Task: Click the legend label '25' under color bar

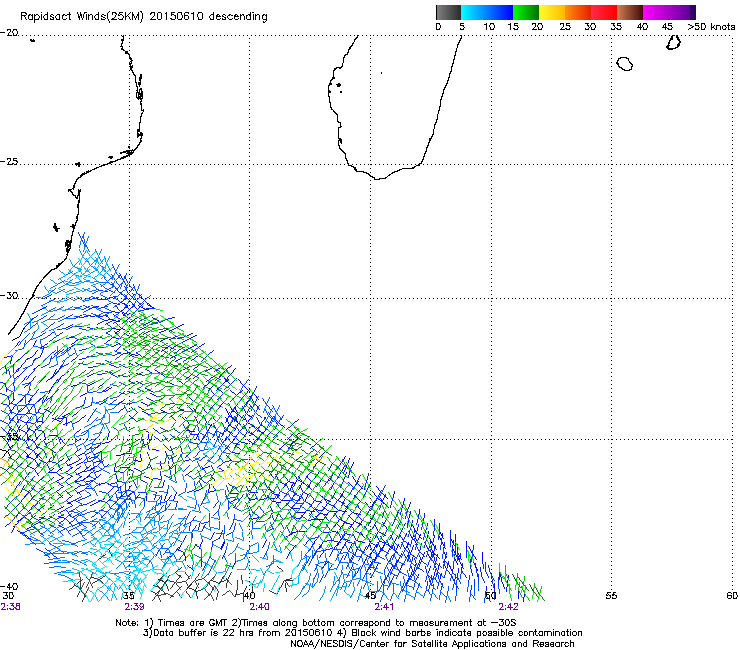Action: [565, 27]
